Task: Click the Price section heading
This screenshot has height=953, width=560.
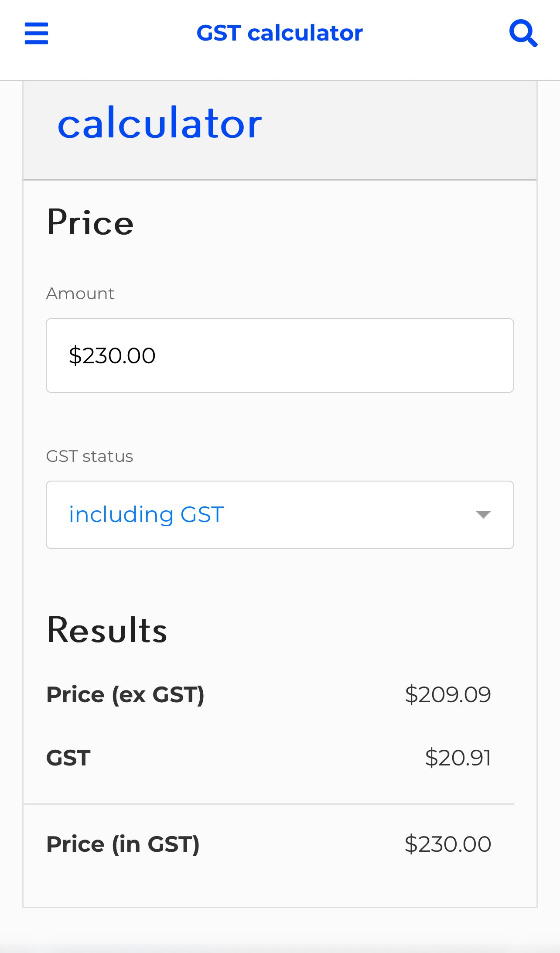Action: click(x=90, y=222)
